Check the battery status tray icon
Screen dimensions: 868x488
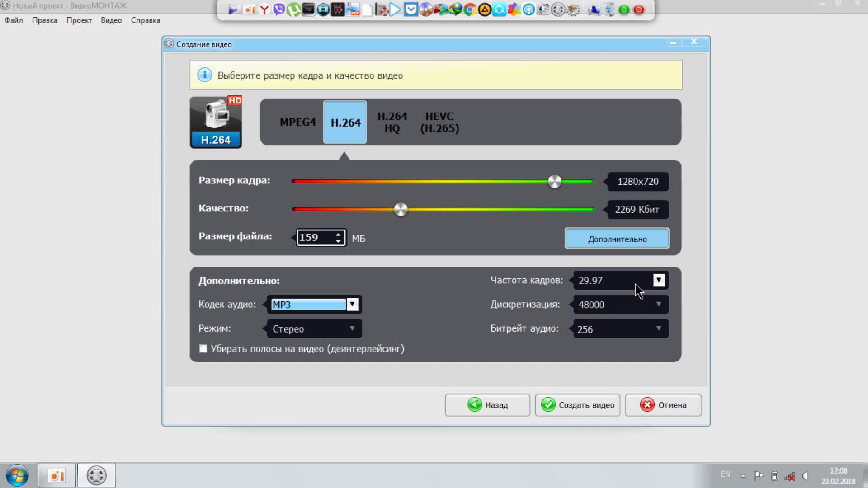(774, 476)
